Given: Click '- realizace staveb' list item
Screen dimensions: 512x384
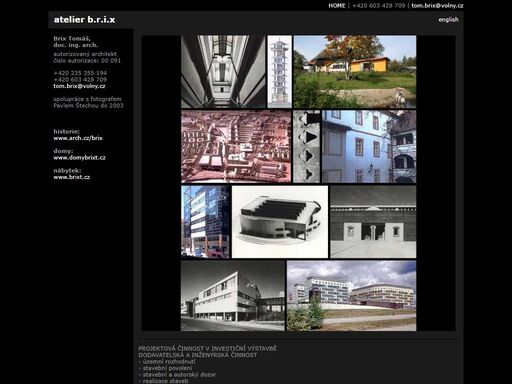Looking at the screenshot, I should pos(163,381).
